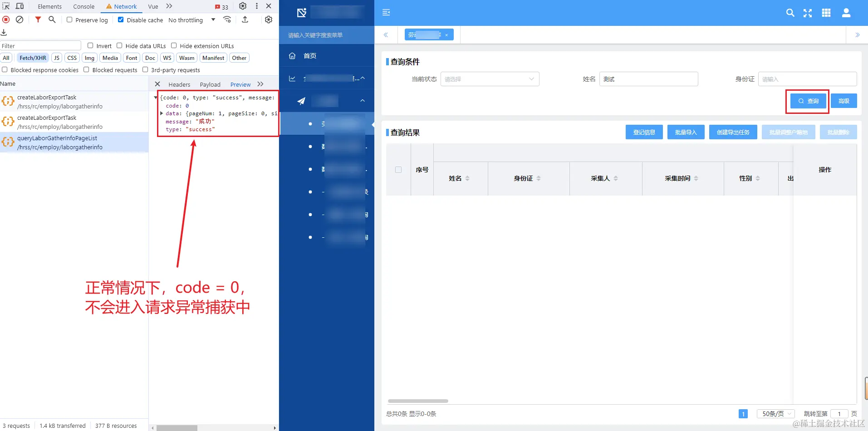Screen dimensions: 868x431
Task: Click the preview pane horizontal scrollbar
Action: pos(177,428)
